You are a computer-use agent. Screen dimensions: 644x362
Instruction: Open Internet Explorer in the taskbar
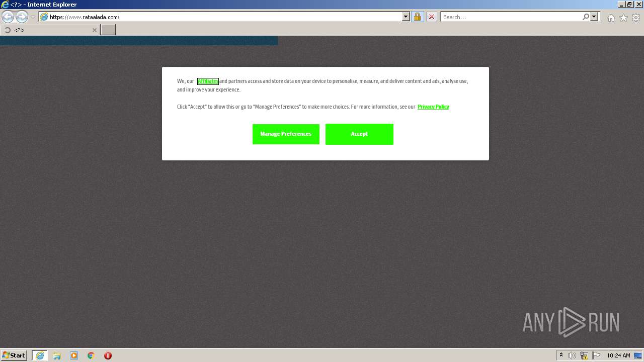click(40, 355)
